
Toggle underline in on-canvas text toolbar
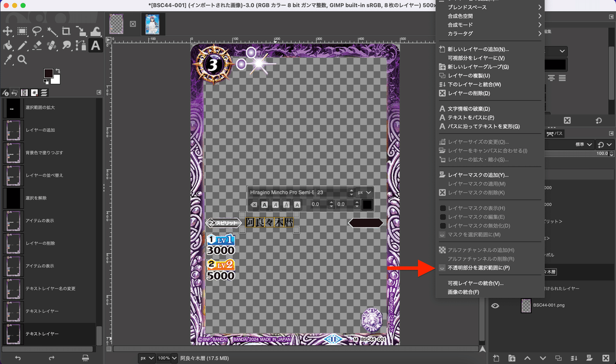(x=286, y=204)
